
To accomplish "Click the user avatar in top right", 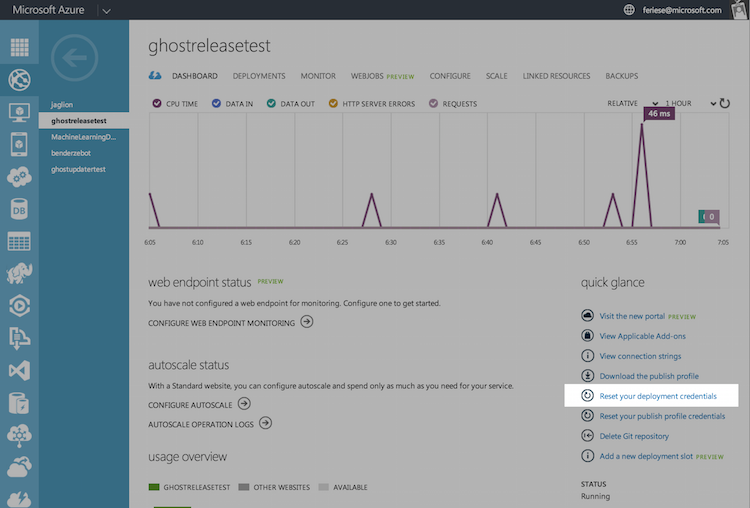I will coord(739,10).
